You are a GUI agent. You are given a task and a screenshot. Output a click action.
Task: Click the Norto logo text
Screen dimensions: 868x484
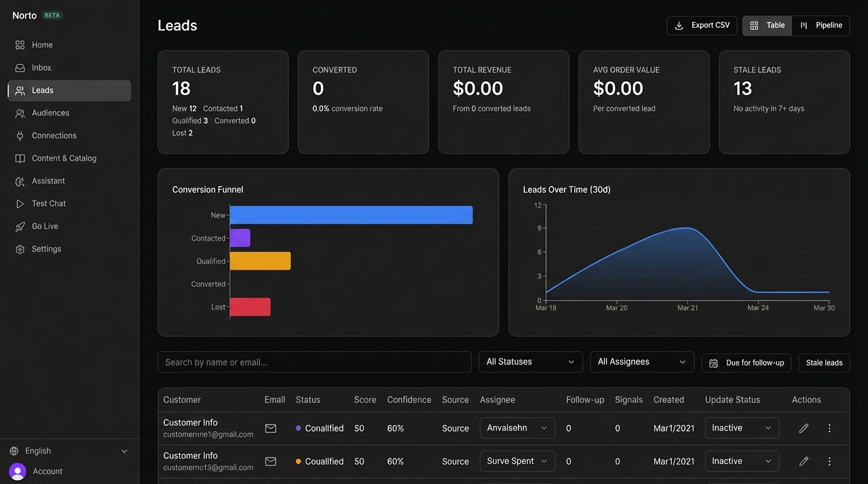pos(25,15)
